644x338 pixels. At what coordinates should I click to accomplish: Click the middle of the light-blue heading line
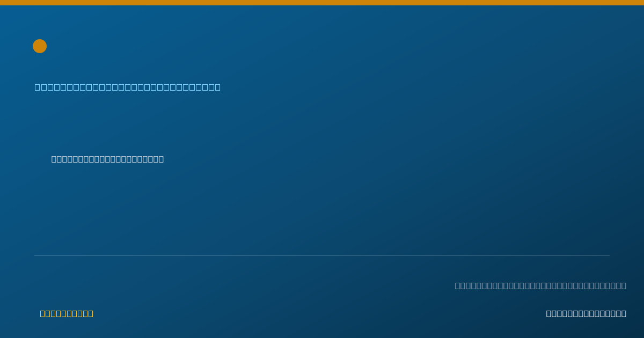[x=128, y=87]
